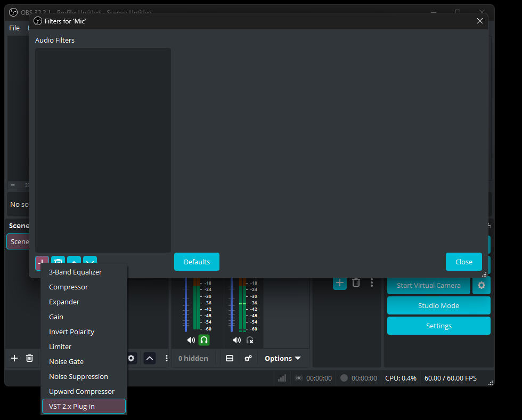This screenshot has height=420, width=522.
Task: Adjust the second channel's blue volume slider
Action: click(232, 305)
